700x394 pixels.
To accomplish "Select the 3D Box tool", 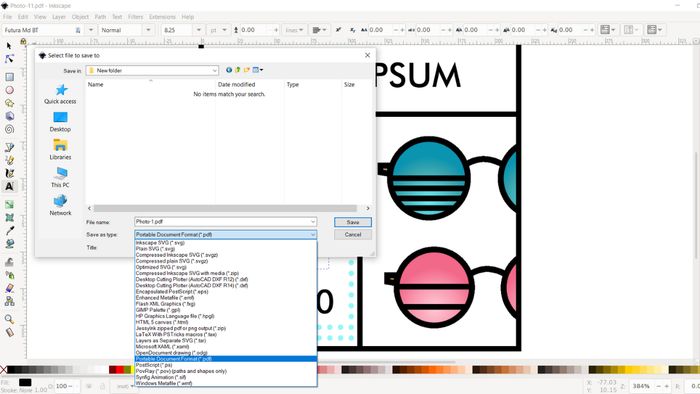I will tap(9, 116).
